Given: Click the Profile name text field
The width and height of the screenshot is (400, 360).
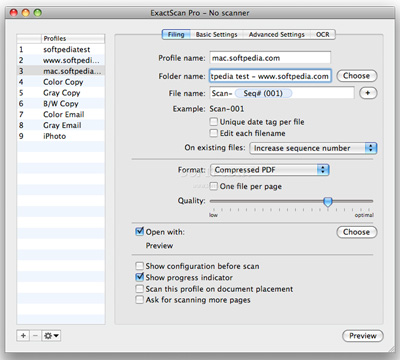Looking at the screenshot, I should (270, 58).
